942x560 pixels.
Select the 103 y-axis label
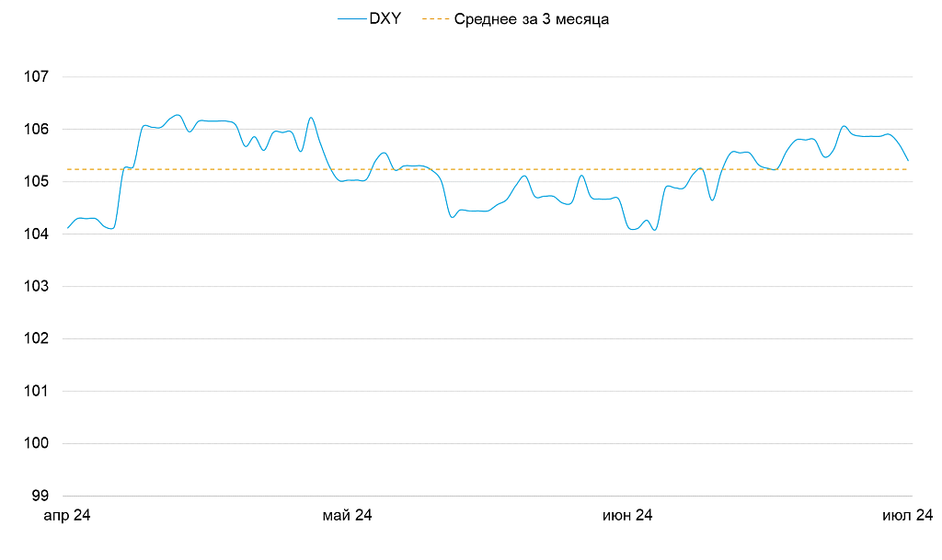pyautogui.click(x=35, y=286)
